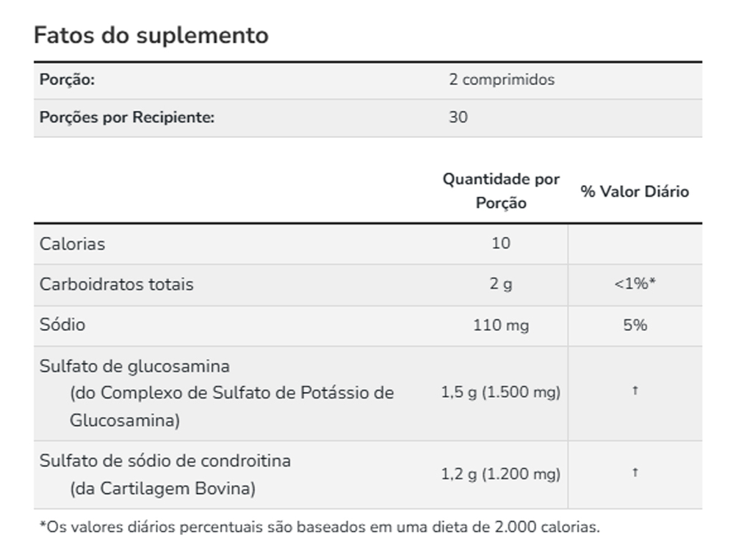Click the calories amount value 10
The height and width of the screenshot is (560, 736).
click(x=501, y=244)
